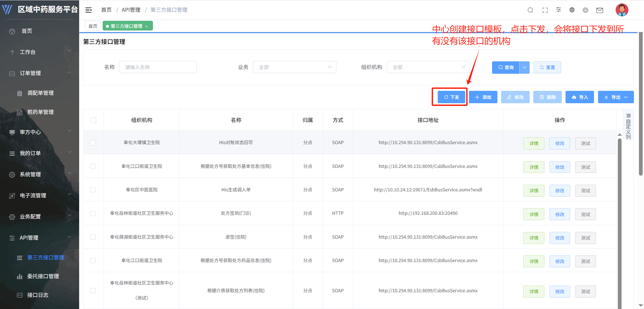Collapse the 订单管理 sidebar menu

pyautogui.click(x=70, y=72)
